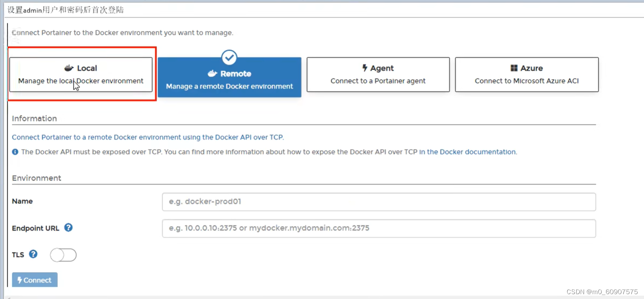Click the Environment section heading

[x=36, y=178]
